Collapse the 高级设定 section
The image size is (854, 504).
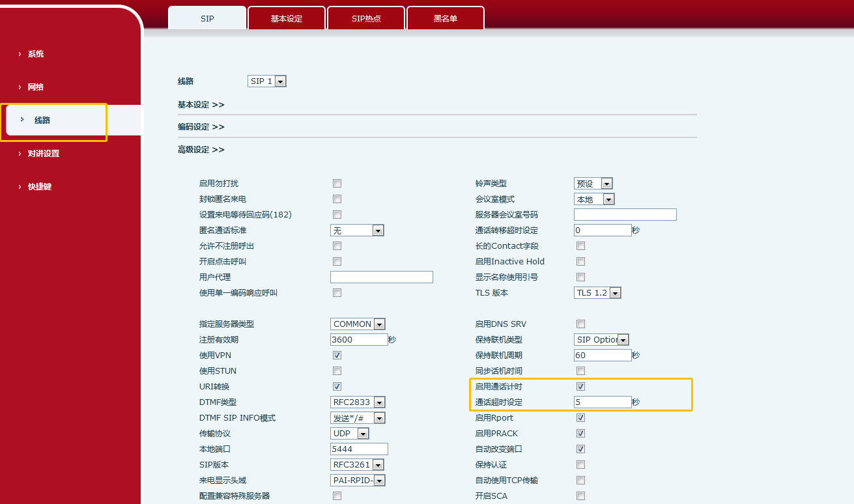(201, 150)
